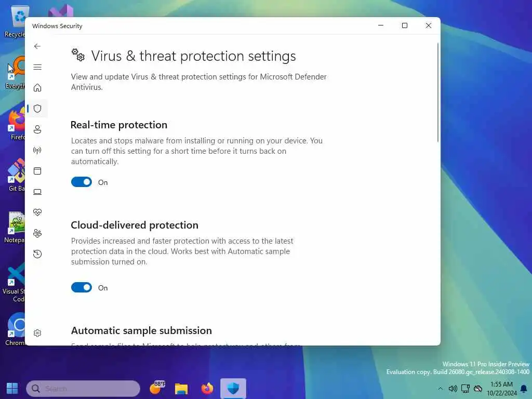Screen dimensions: 532x399
Task: Click Windows Security taskbar icon
Action: (233, 389)
